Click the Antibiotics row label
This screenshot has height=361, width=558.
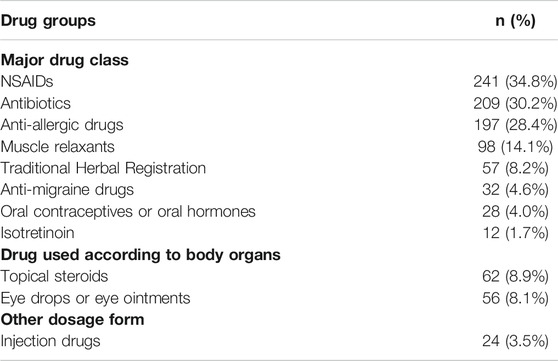coord(36,103)
